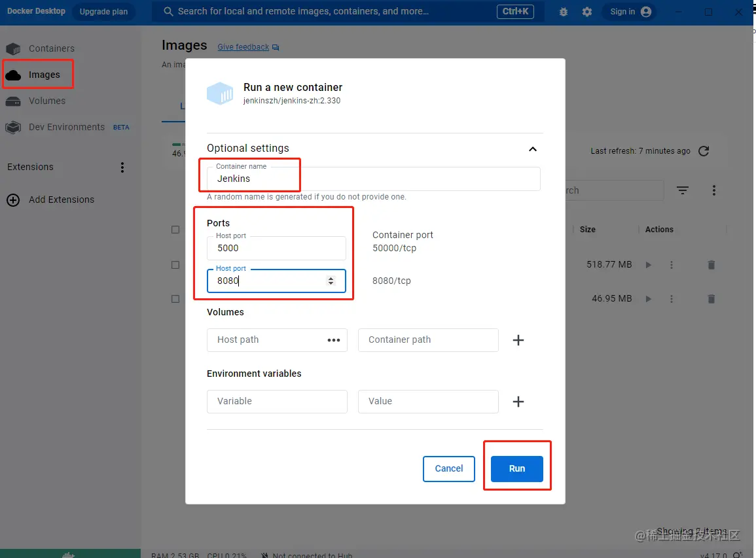Click the Host port field showing 8080

coord(276,281)
